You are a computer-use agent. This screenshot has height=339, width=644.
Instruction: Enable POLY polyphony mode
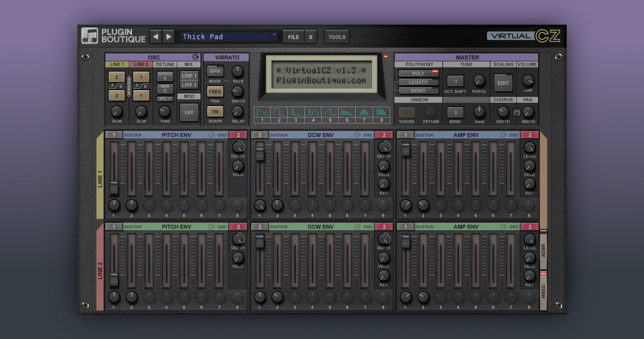[x=419, y=73]
